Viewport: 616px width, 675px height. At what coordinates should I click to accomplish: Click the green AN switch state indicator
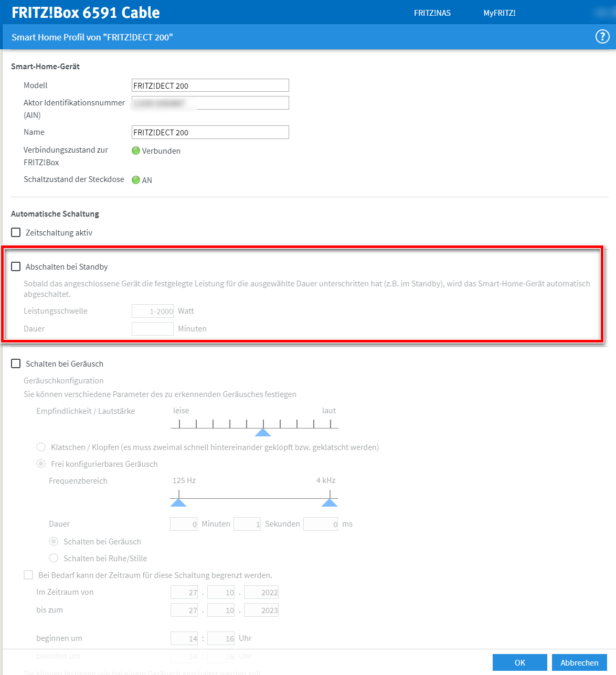136,180
